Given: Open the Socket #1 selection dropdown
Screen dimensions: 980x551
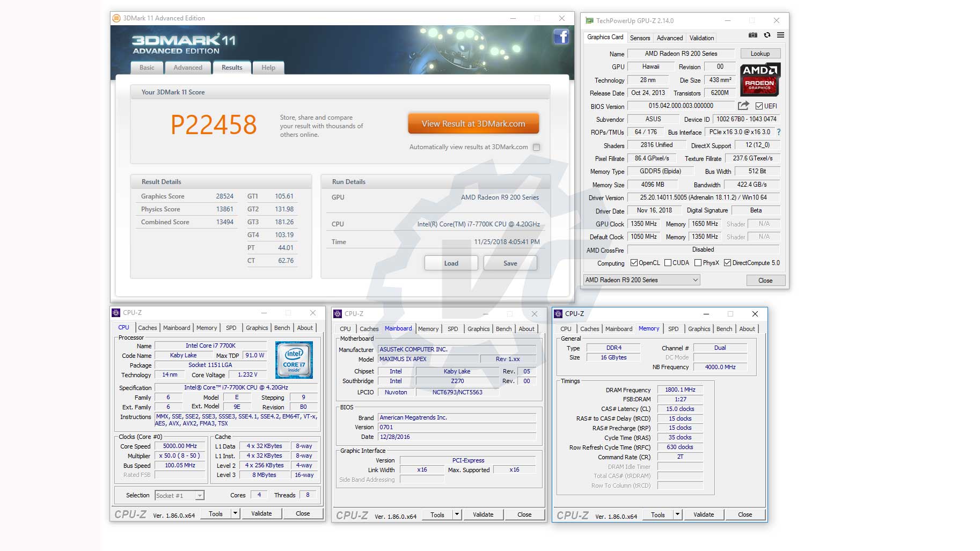Looking at the screenshot, I should click(179, 496).
